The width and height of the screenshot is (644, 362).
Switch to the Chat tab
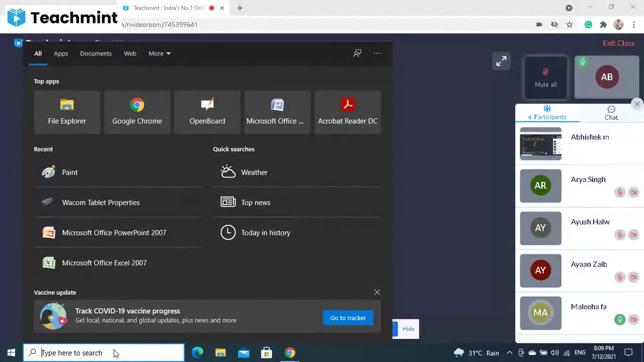tap(611, 113)
